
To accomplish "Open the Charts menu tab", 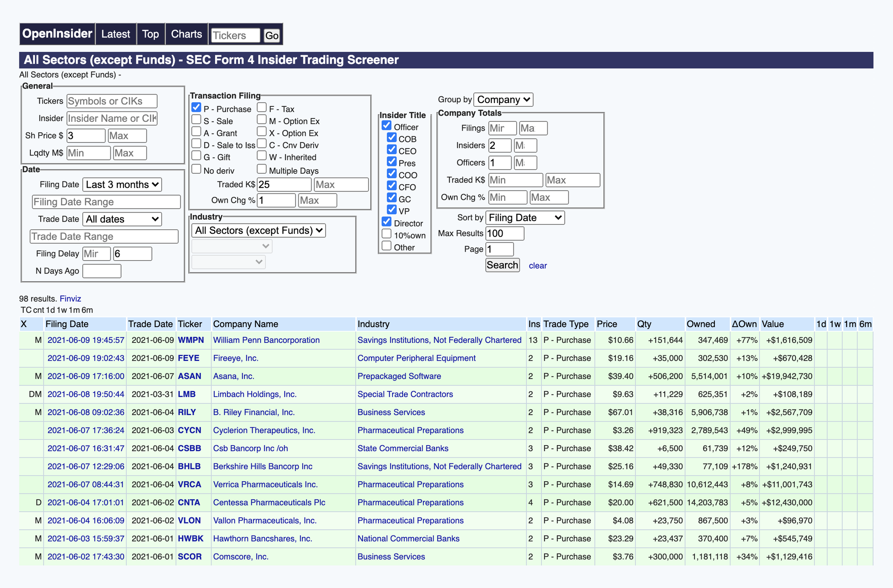I will [x=186, y=34].
